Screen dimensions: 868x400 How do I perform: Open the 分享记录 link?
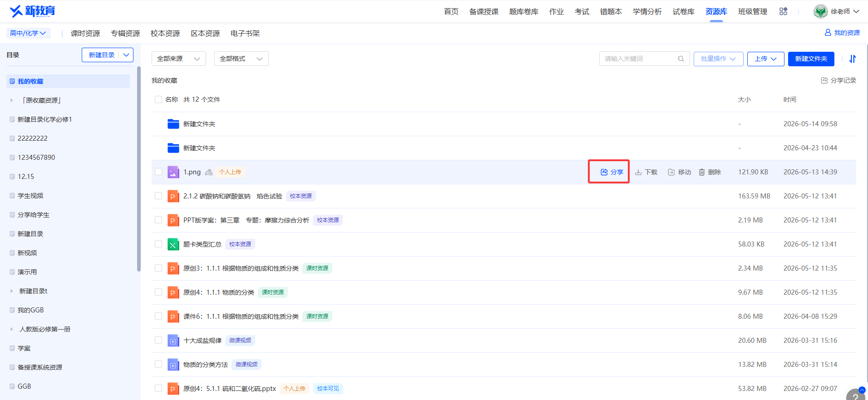point(838,80)
